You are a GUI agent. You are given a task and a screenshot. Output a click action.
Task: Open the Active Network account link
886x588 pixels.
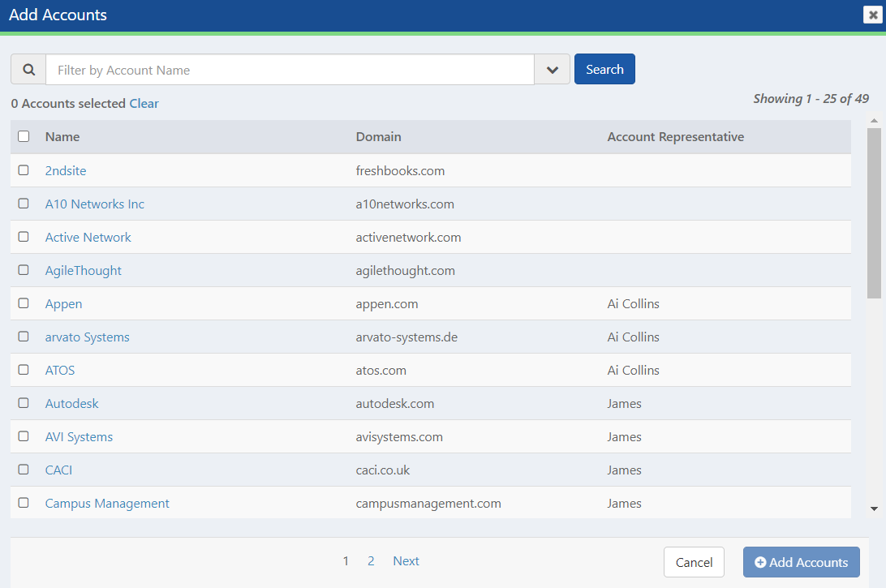click(88, 238)
